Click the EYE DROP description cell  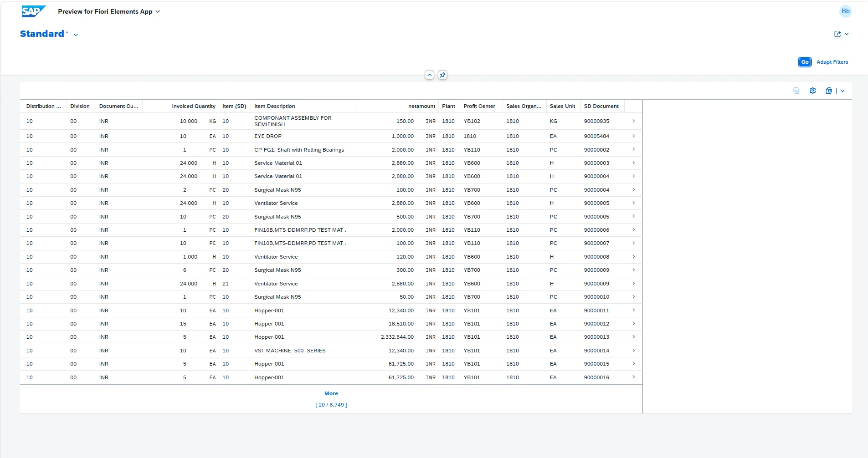coord(268,136)
